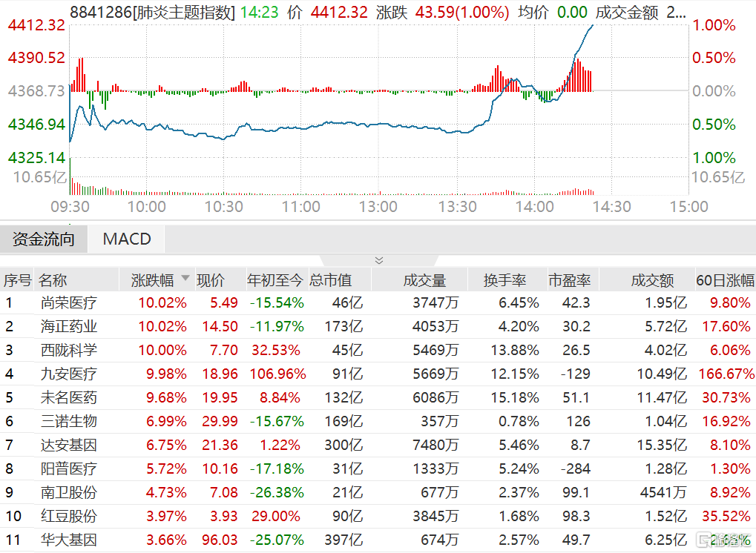Click 三诺生物 volume 357万
The height and width of the screenshot is (553, 756).
440,422
